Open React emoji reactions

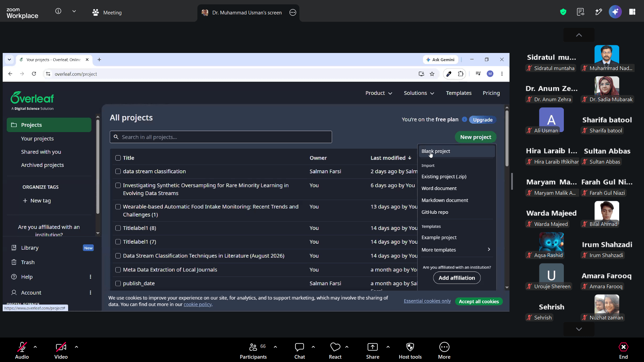(335, 351)
